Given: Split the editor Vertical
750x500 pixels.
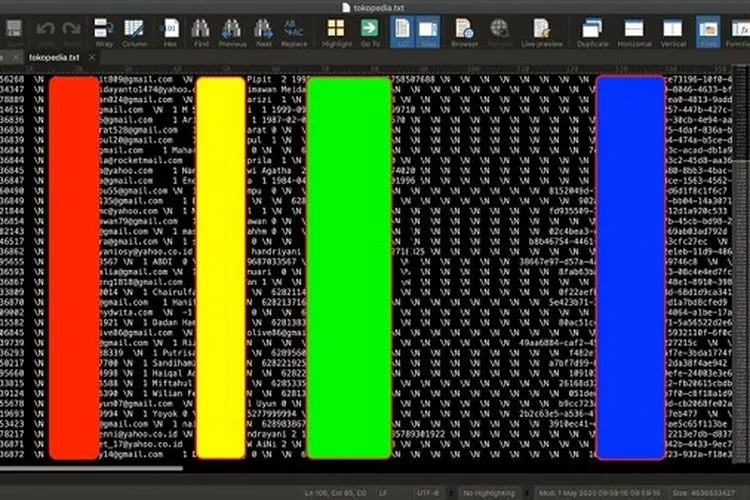Looking at the screenshot, I should (673, 32).
